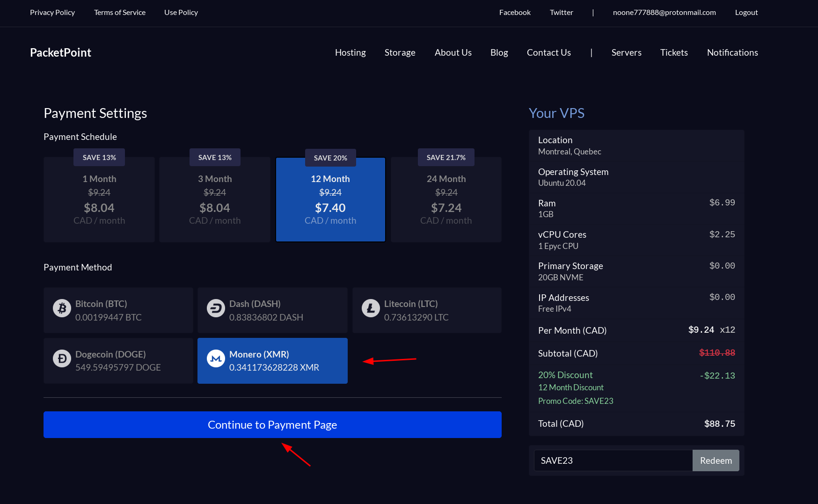Visit the Twitter link
818x504 pixels.
[562, 12]
